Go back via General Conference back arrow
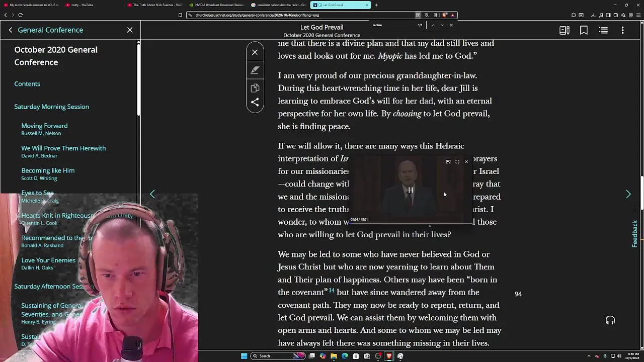 click(x=11, y=30)
